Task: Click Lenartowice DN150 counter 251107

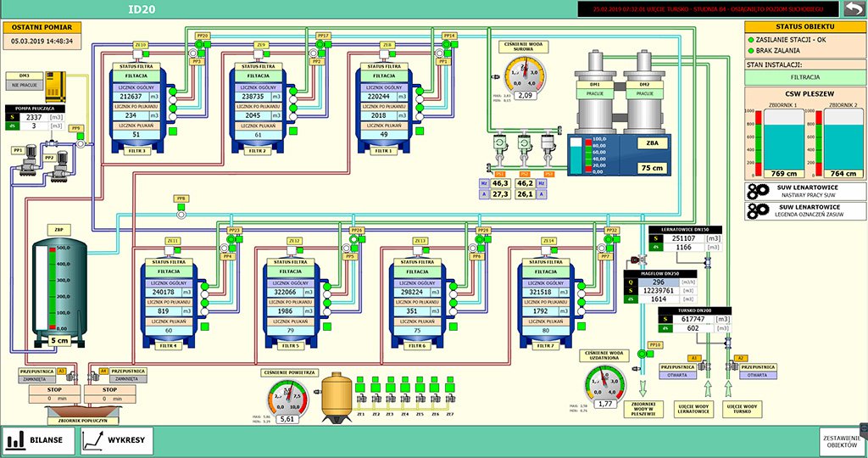Action: 684,238
